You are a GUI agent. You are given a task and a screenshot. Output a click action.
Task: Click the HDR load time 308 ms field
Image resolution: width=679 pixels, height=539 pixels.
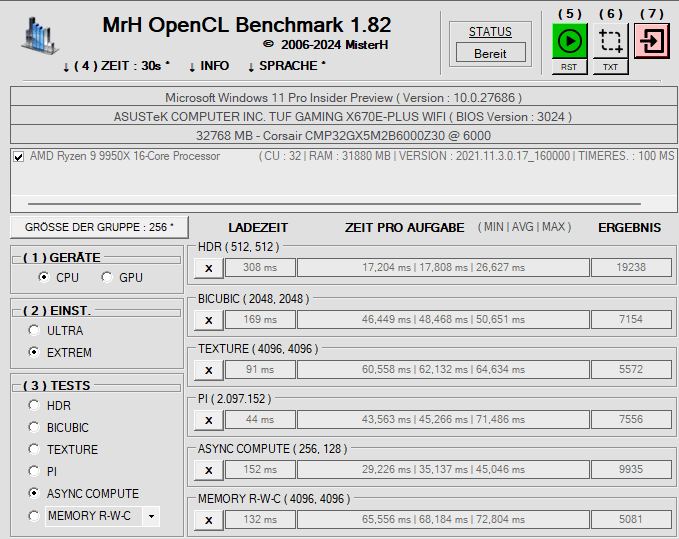click(x=260, y=268)
